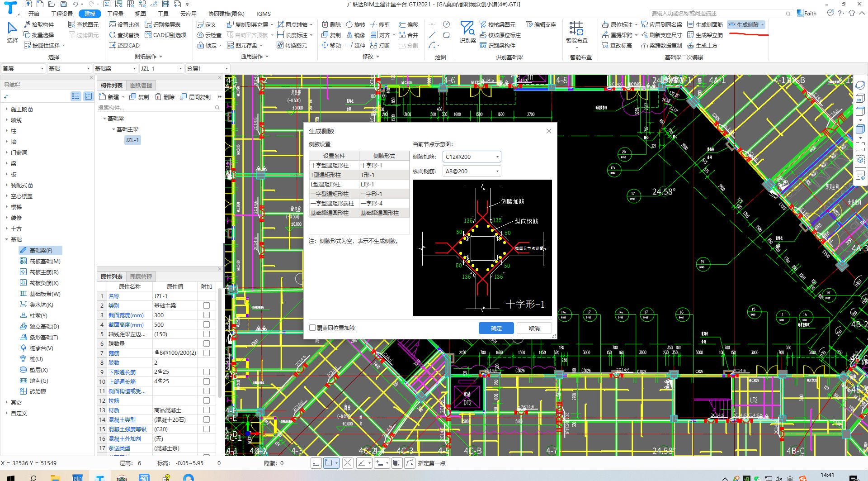The width and height of the screenshot is (868, 481).
Task: Check the 附加 box for 箍筋 row
Action: click(207, 353)
